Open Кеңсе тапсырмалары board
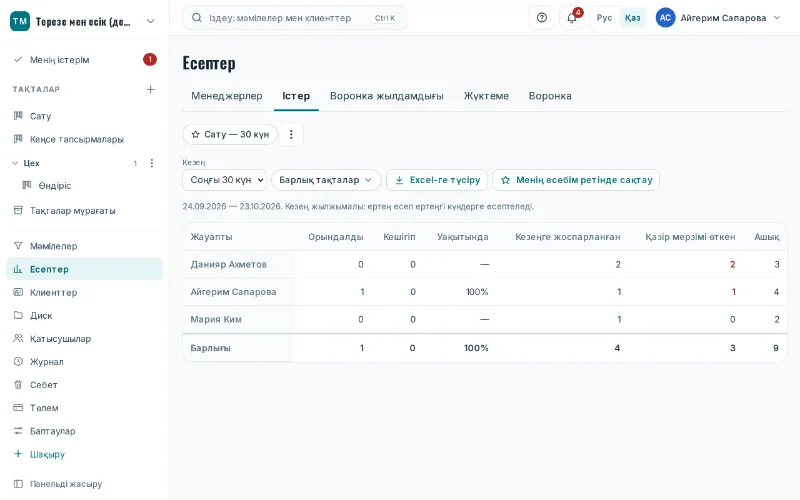 pos(85,139)
